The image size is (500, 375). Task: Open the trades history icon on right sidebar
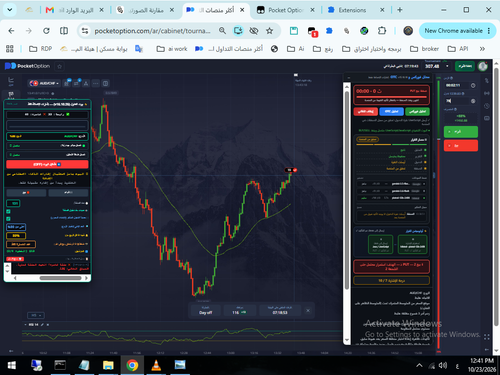pos(487,80)
